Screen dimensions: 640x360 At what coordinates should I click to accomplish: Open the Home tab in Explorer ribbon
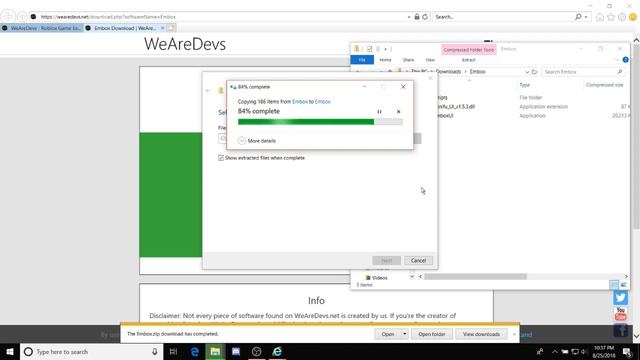(385, 60)
